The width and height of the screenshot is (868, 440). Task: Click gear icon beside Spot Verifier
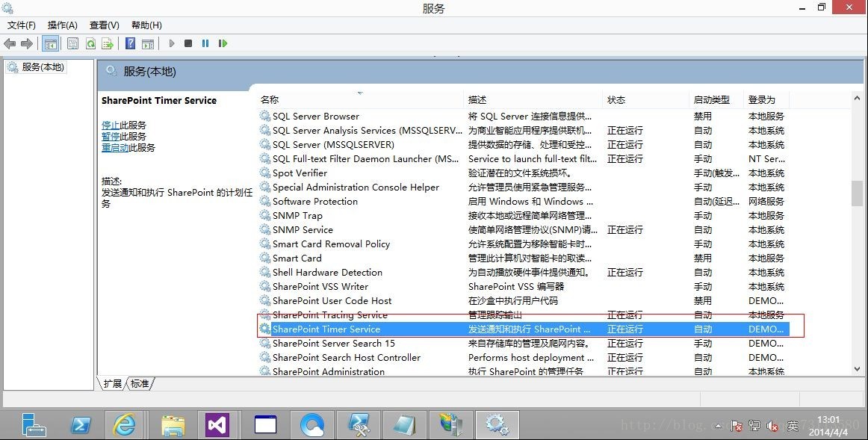point(265,173)
